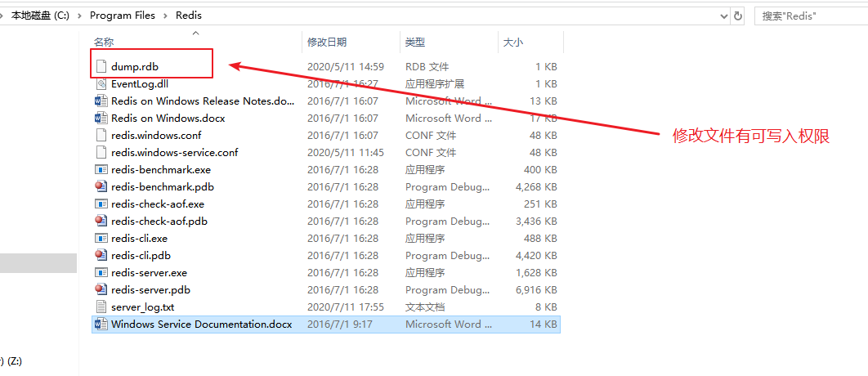Select Redis on Windows Release Notes file name
Image resolution: width=868 pixels, height=376 pixels.
tap(203, 101)
